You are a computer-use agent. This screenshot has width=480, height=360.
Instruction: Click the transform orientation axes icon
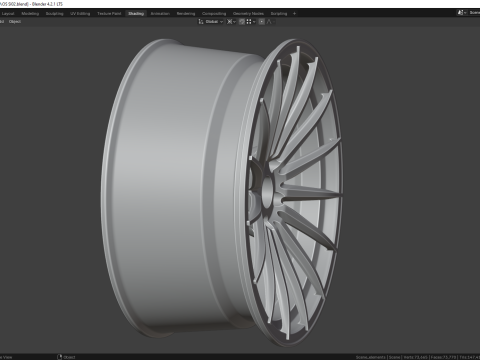[201, 22]
